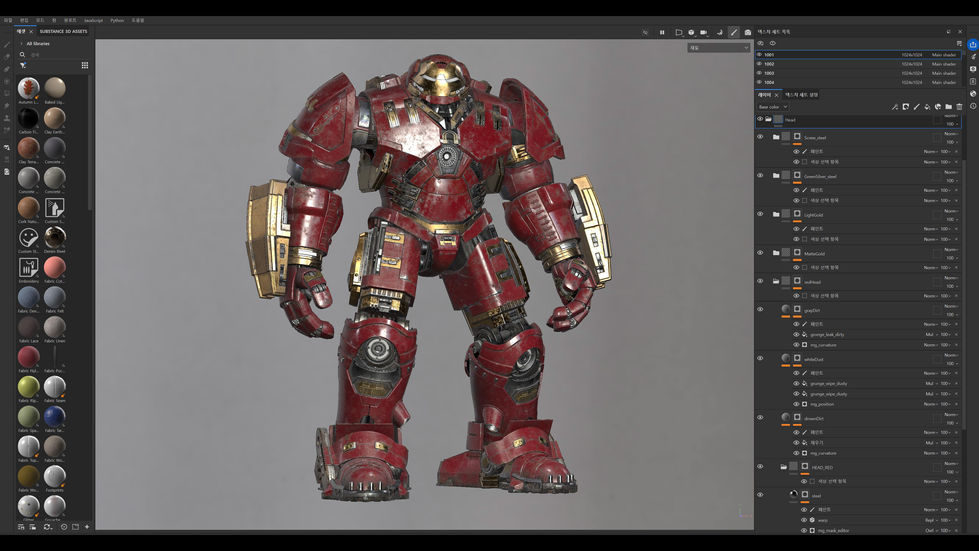Add a paint layer with the brush icon
This screenshot has width=979, height=551.
917,107
